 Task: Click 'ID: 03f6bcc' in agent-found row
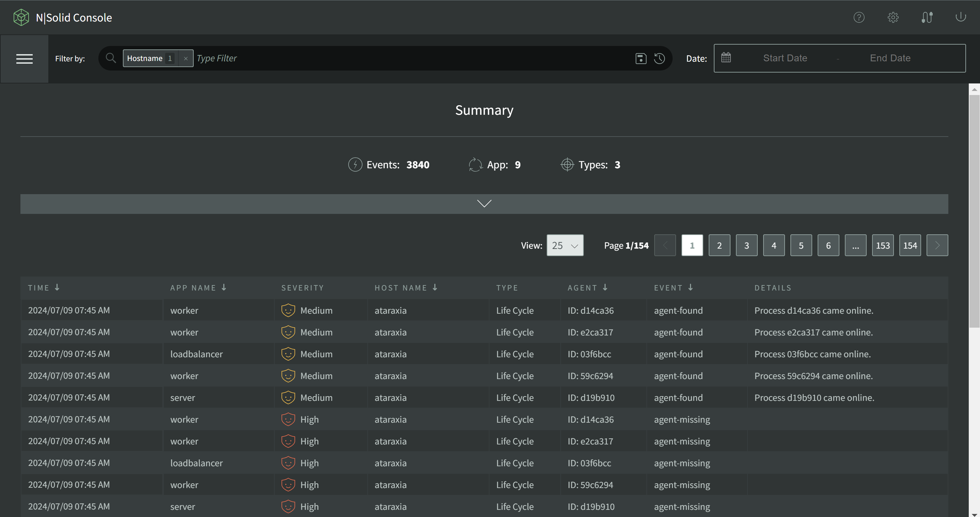coord(589,354)
